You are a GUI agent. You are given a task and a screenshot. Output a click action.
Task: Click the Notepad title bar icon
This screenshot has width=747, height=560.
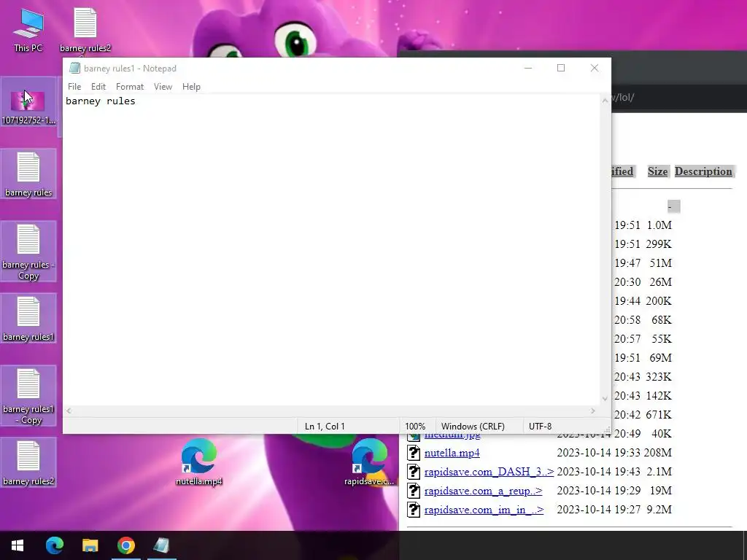click(74, 68)
